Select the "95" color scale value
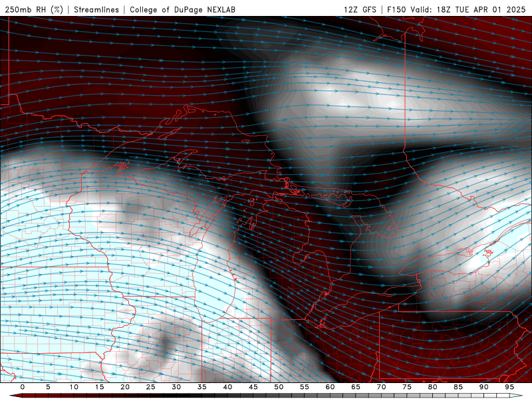Image resolution: width=532 pixels, height=399 pixels. (509, 387)
